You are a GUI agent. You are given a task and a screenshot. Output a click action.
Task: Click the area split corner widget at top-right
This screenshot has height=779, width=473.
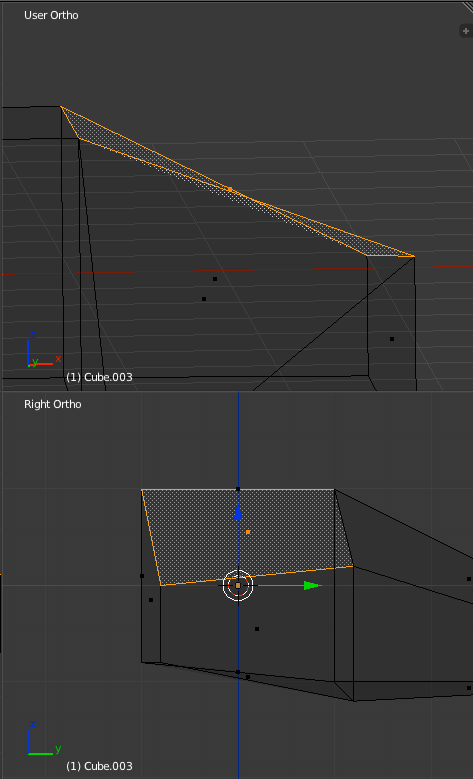coord(467,7)
